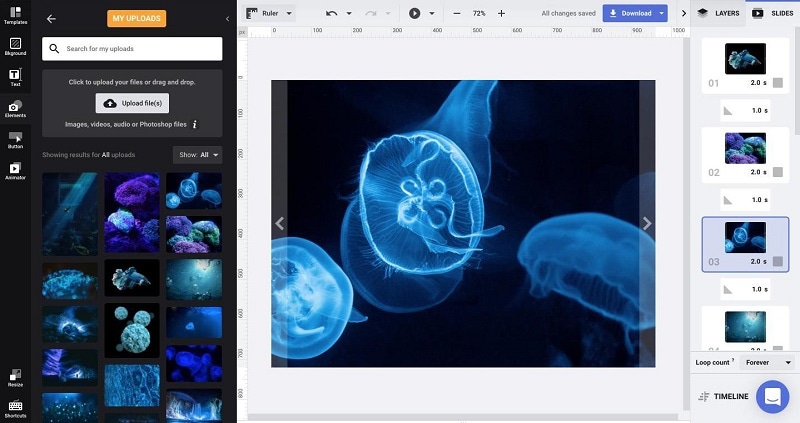
Task: Select the fish on black upload thumbnail
Action: coord(132,278)
